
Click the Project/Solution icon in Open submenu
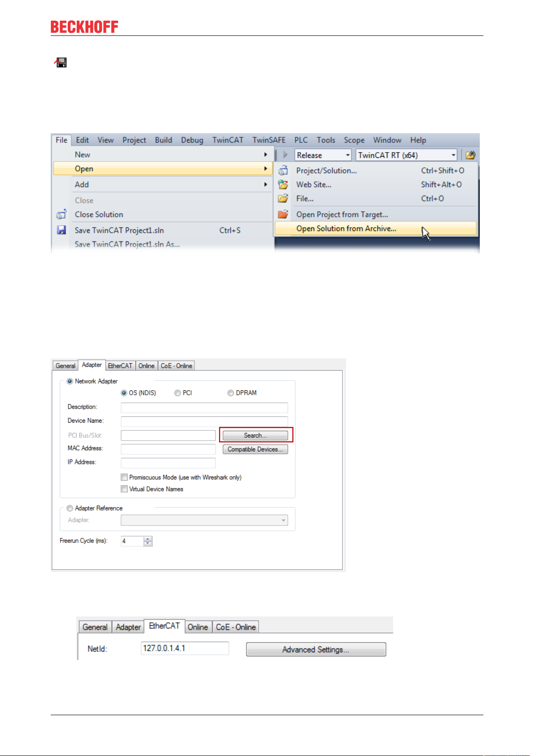283,170
